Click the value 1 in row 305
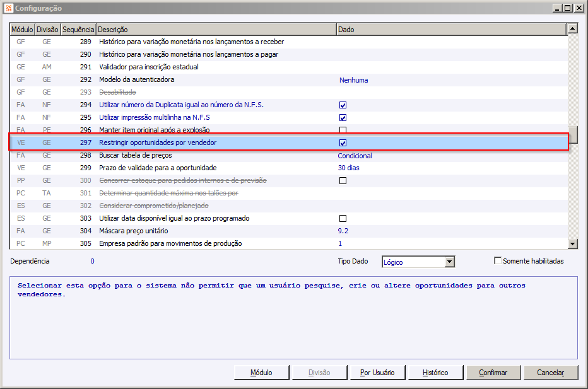This screenshot has width=588, height=389. pos(340,243)
